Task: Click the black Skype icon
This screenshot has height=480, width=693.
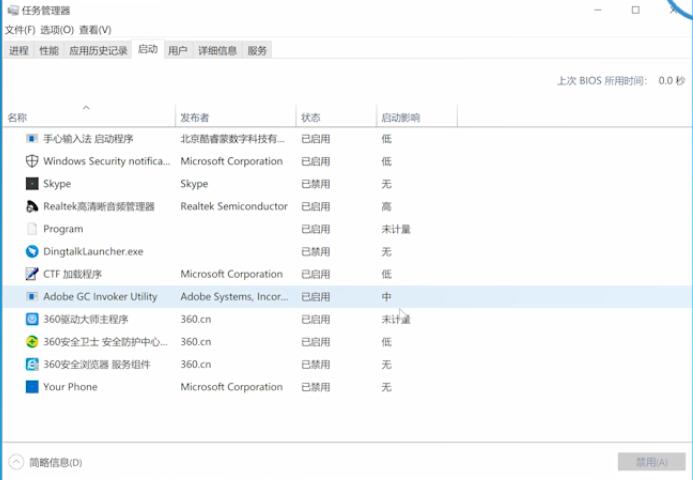Action: tap(32, 184)
